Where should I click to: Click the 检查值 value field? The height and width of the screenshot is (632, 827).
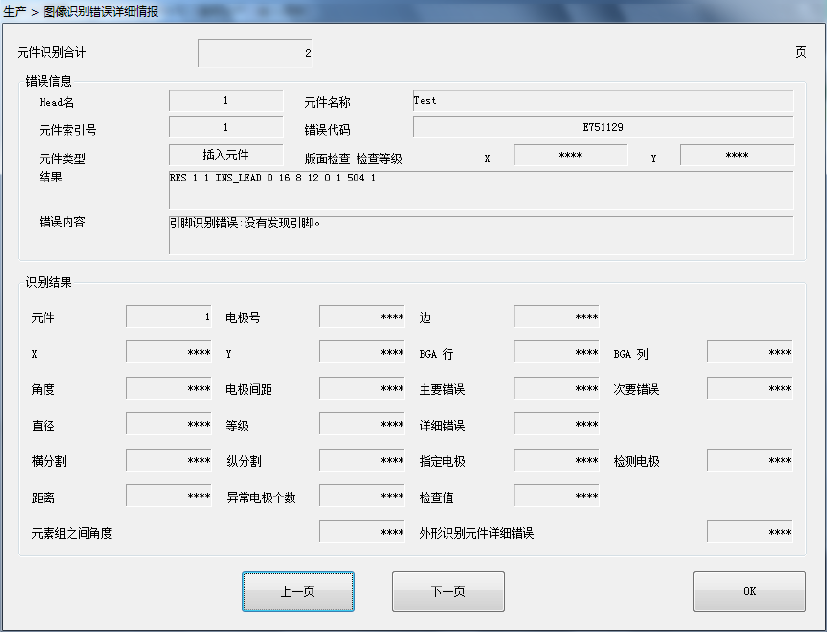pos(557,496)
